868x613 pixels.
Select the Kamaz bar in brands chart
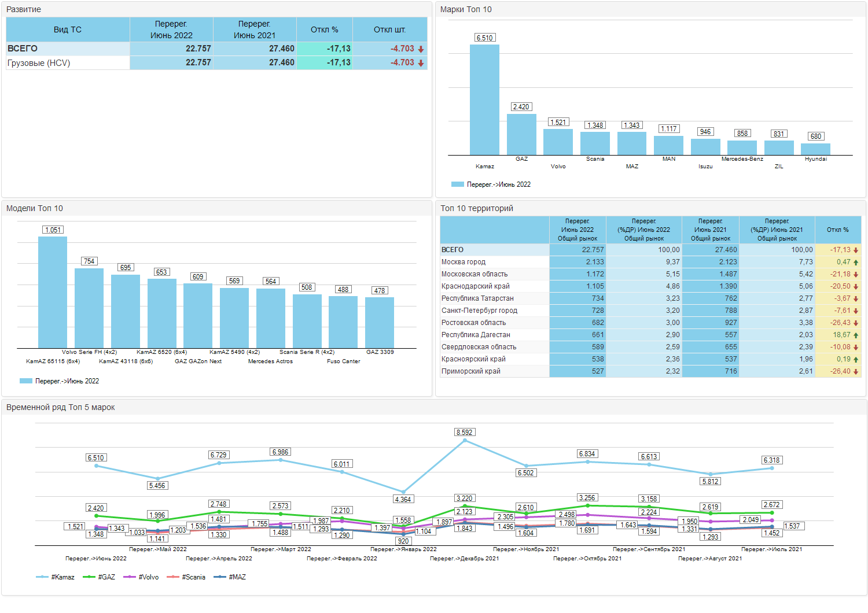tap(484, 99)
